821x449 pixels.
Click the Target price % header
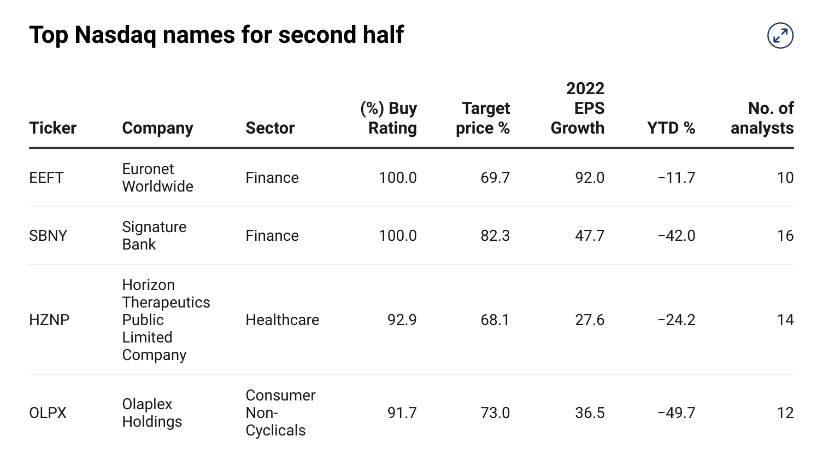click(483, 118)
